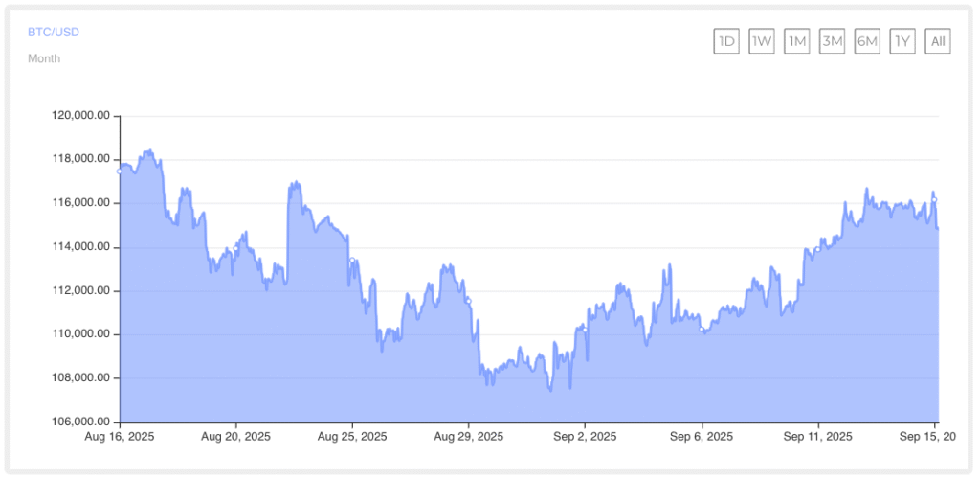The height and width of the screenshot is (479, 980).
Task: Click the 114,000.00 y-axis label
Action: pos(82,247)
